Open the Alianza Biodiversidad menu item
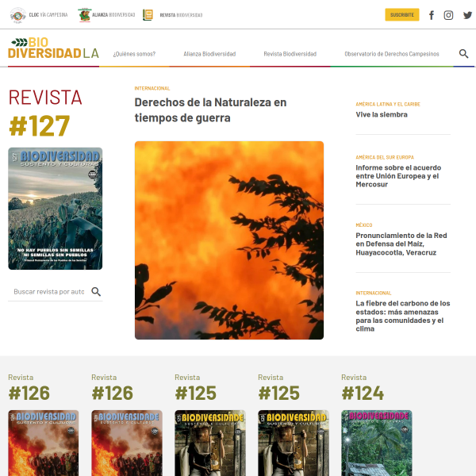This screenshot has height=476, width=476. (x=209, y=54)
